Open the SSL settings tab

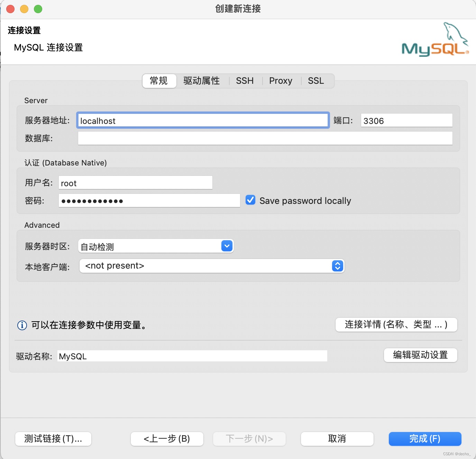[x=316, y=81]
